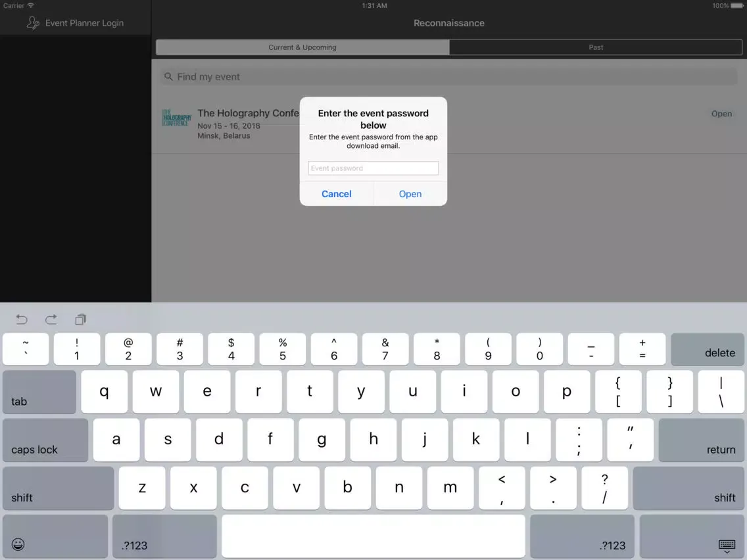Tap the p key
The image size is (747, 560).
(567, 392)
